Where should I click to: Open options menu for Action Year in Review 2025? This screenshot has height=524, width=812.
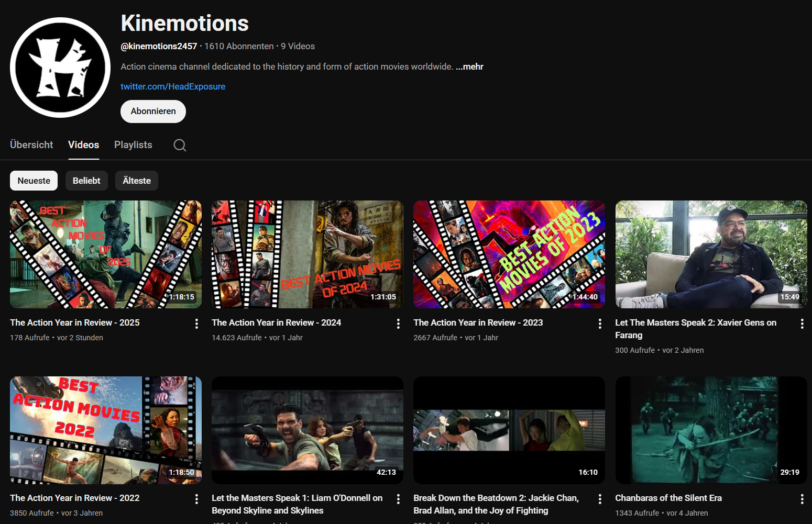pyautogui.click(x=196, y=324)
